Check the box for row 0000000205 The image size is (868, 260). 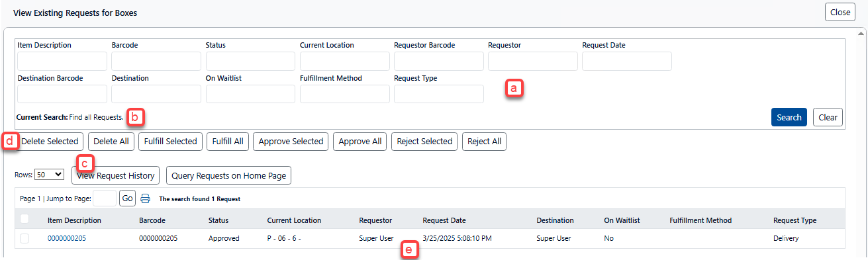pos(24,238)
